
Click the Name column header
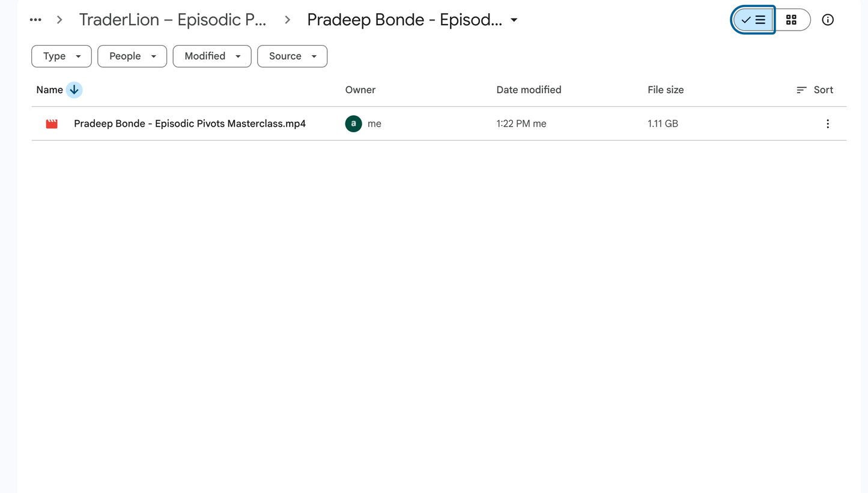coord(49,90)
